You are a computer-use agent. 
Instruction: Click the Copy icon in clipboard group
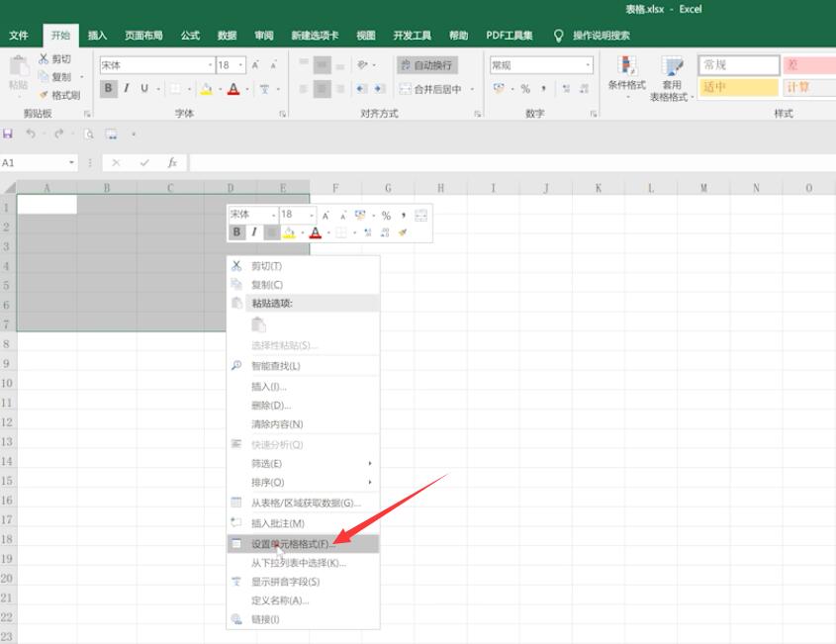tap(44, 76)
